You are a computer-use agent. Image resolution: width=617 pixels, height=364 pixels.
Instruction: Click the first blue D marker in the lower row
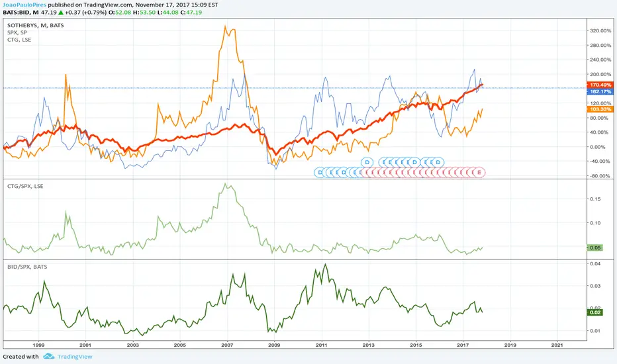tap(320, 172)
